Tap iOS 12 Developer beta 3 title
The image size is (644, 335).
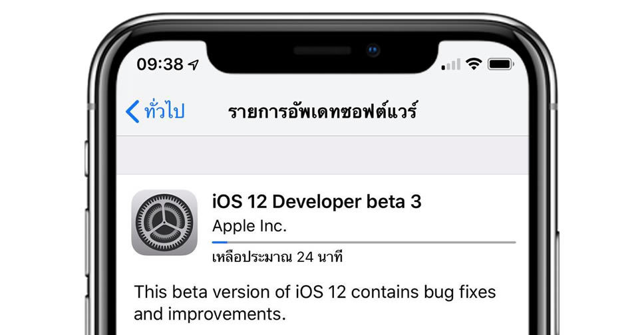click(317, 201)
